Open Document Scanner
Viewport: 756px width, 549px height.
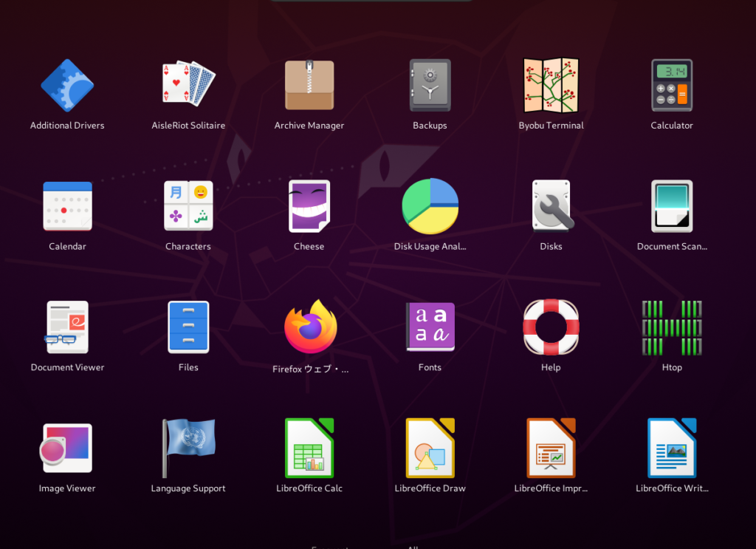[672, 206]
